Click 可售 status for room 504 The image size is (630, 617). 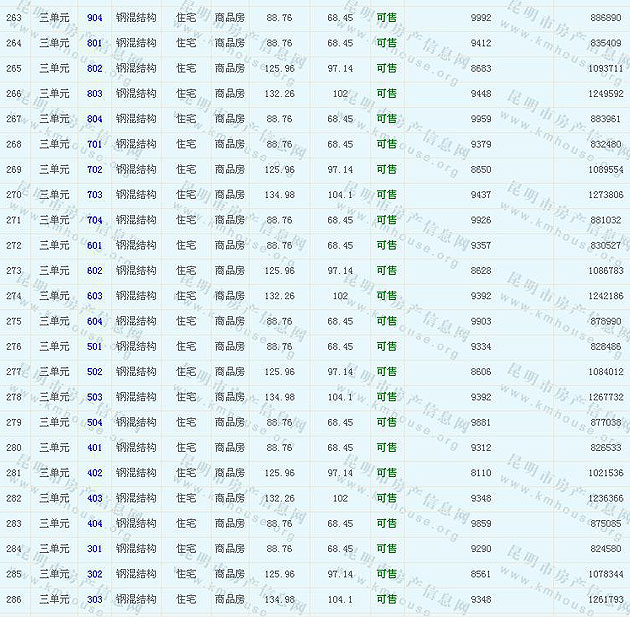click(386, 422)
